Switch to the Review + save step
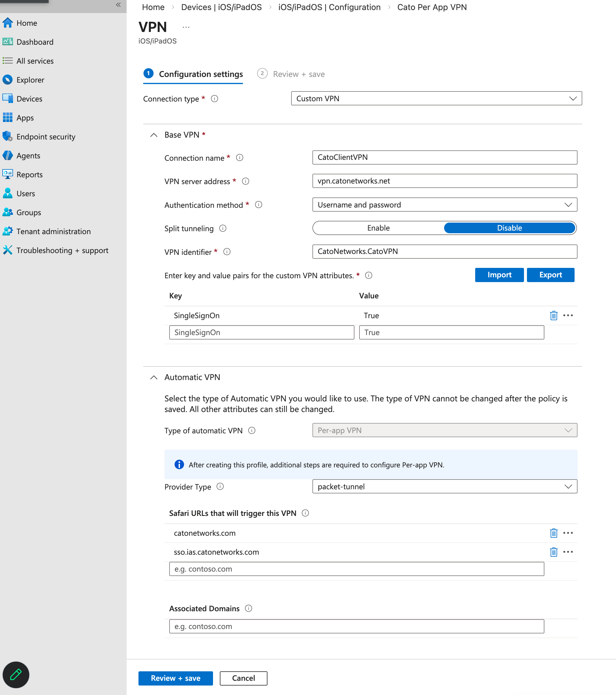Screen dimensions: 616x695 pyautogui.click(x=291, y=74)
